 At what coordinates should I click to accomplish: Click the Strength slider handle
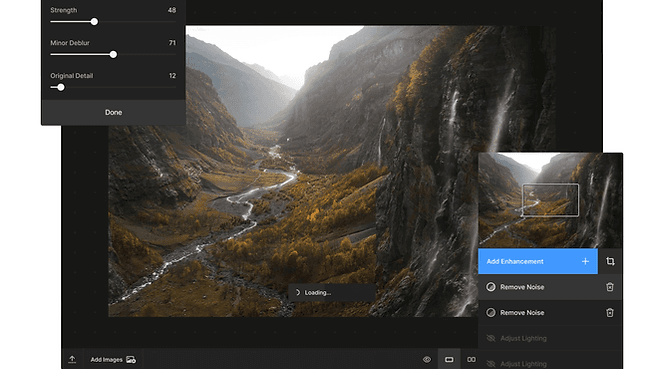94,21
